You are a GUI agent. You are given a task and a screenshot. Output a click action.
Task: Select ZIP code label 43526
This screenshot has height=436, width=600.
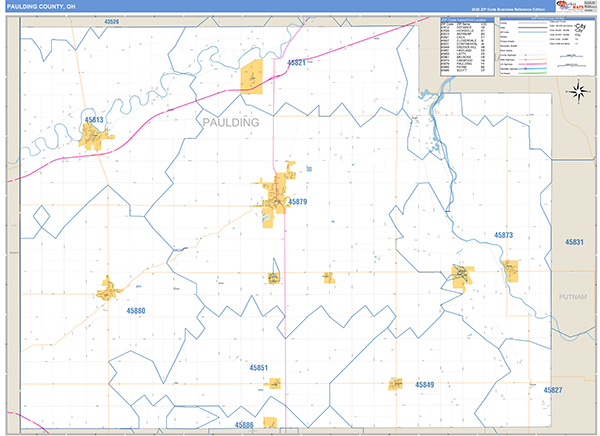click(111, 22)
